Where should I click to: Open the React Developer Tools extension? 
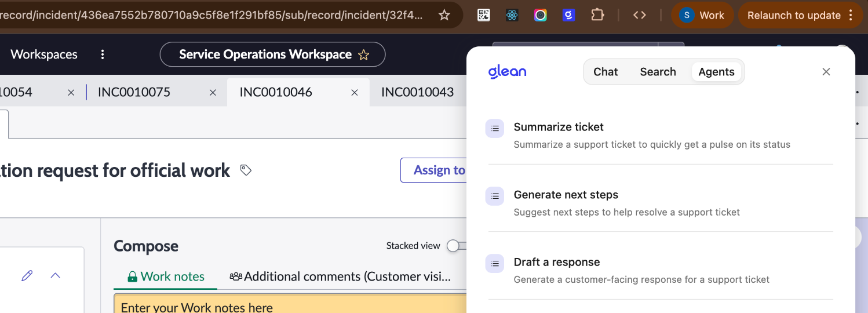512,15
